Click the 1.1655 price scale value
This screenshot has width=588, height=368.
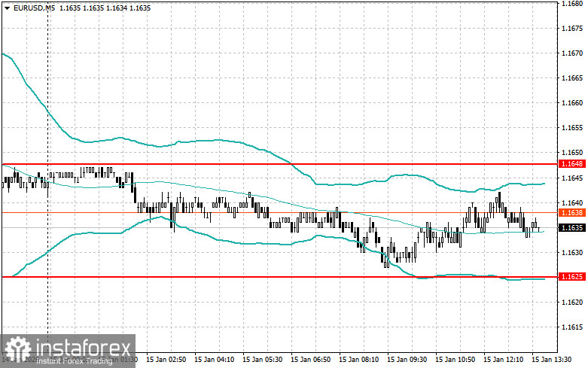572,128
